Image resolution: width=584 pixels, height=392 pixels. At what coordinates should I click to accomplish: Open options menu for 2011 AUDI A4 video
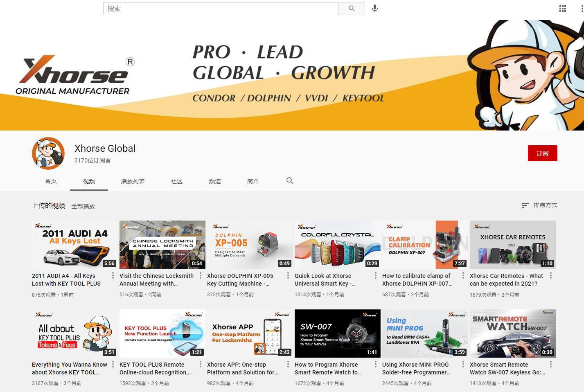[113, 276]
